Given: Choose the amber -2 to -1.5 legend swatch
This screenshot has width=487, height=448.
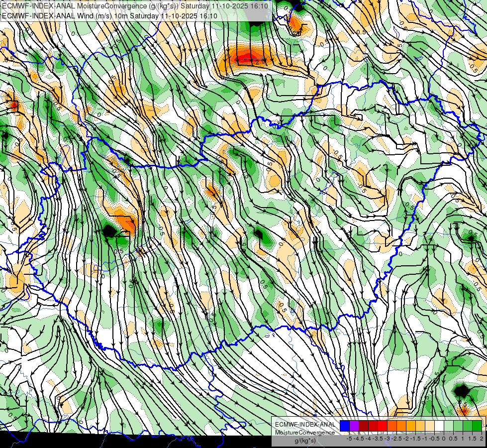Looking at the screenshot, I should tap(411, 426).
